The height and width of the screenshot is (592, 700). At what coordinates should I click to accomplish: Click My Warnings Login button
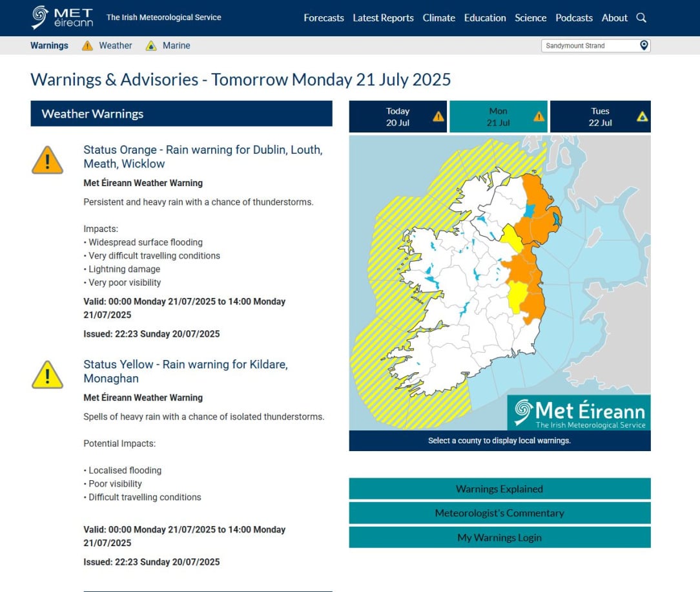click(500, 538)
